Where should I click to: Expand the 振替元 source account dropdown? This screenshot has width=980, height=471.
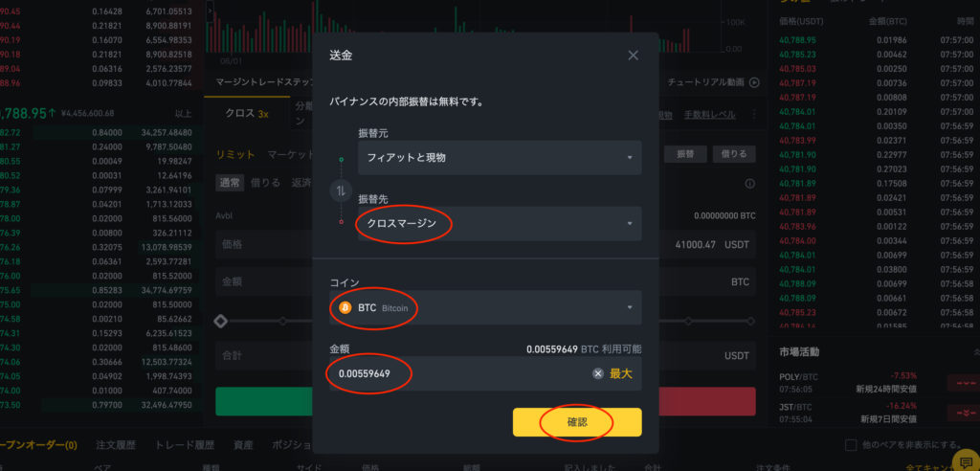coord(500,158)
